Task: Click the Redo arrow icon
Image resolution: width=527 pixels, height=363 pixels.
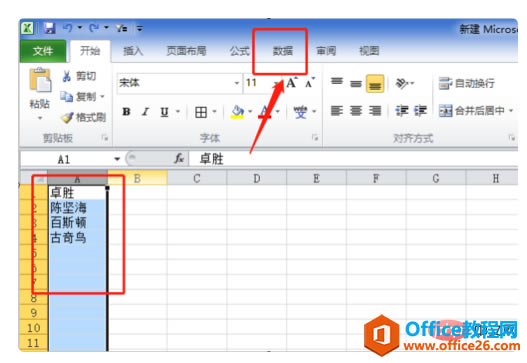Action: tap(93, 28)
